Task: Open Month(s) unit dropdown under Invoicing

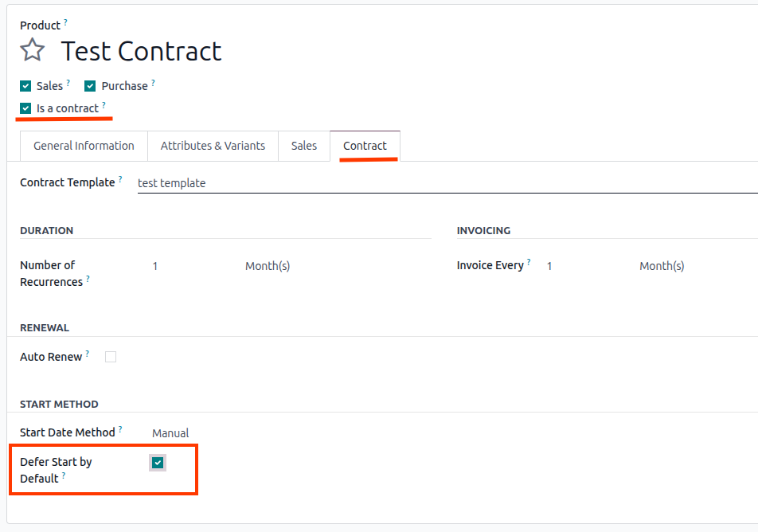Action: point(662,266)
